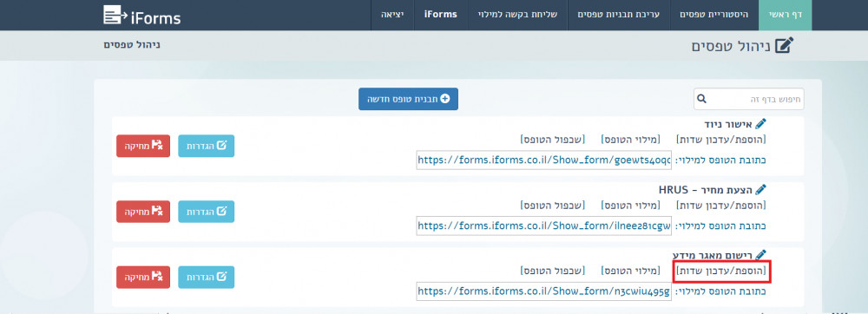The height and width of the screenshot is (314, 868).
Task: Click יציאה to log out
Action: pyautogui.click(x=392, y=15)
